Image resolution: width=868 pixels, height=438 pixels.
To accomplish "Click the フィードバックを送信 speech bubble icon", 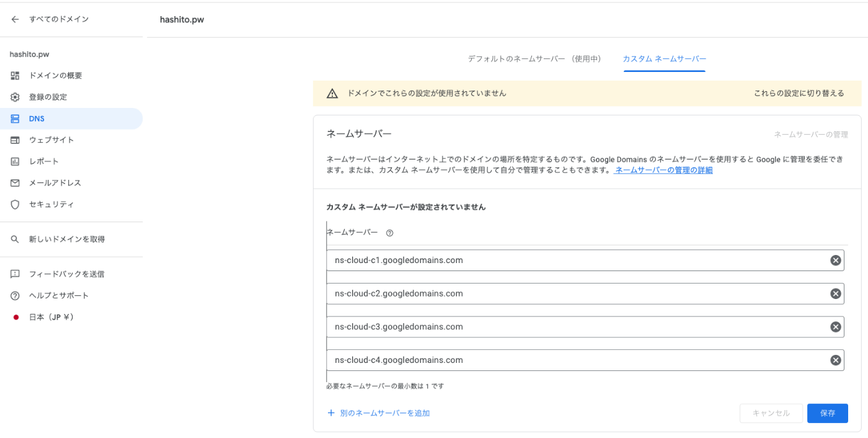I will pos(15,274).
